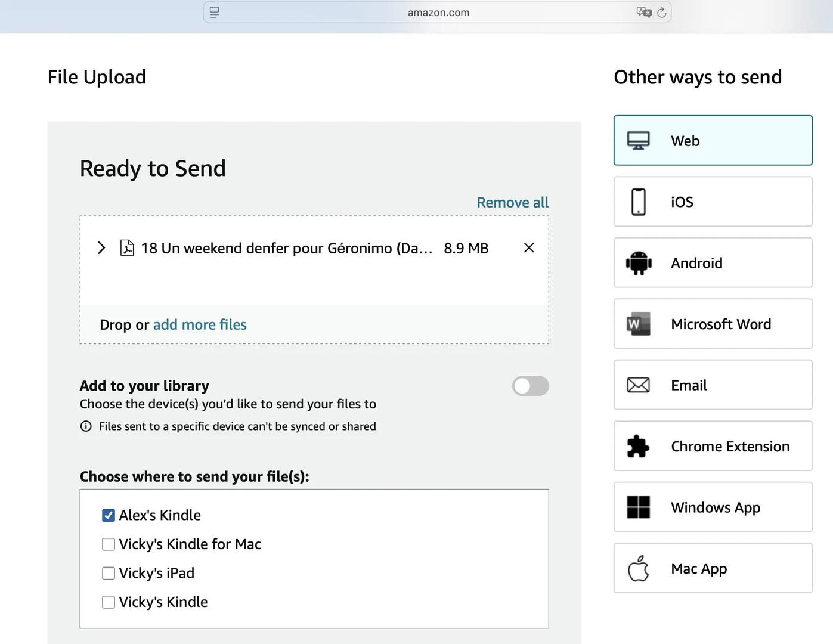Click the Email envelope icon
833x644 pixels.
[638, 385]
